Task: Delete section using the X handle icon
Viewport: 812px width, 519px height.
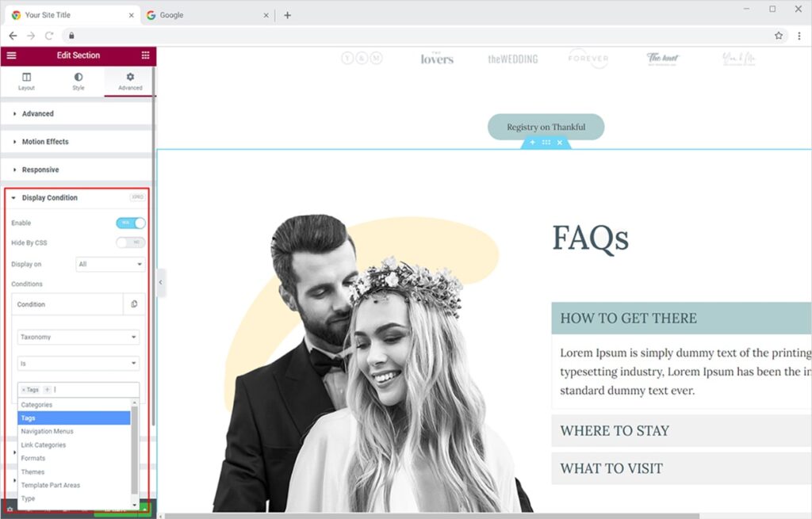Action: (559, 143)
